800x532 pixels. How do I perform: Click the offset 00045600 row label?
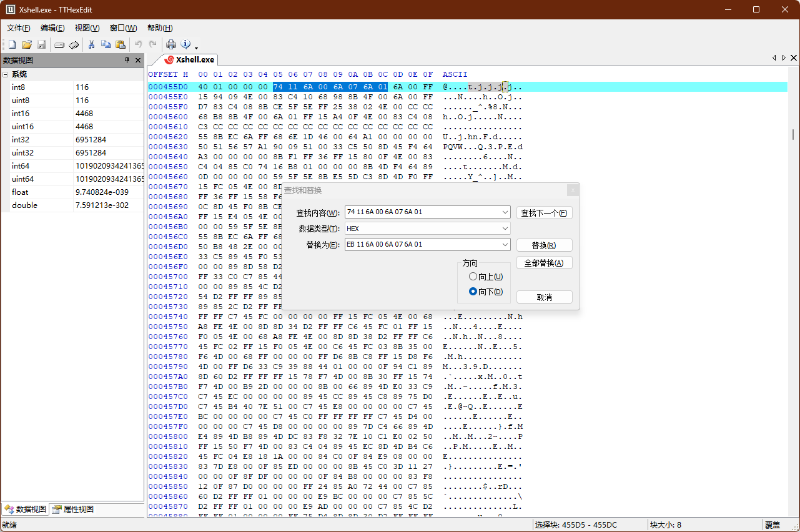168,117
